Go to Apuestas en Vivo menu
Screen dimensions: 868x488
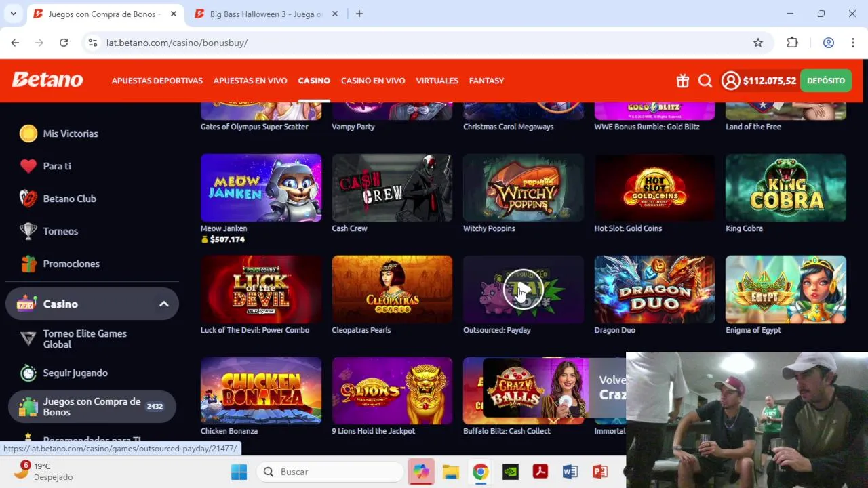pyautogui.click(x=250, y=81)
